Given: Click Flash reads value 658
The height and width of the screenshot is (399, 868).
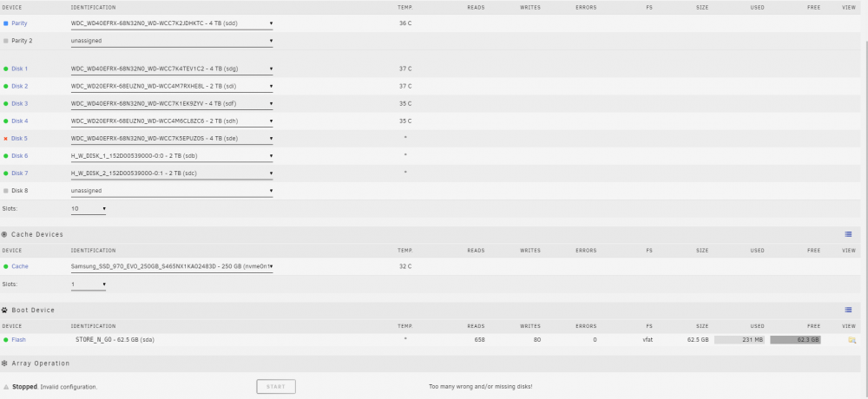Looking at the screenshot, I should click(x=479, y=340).
